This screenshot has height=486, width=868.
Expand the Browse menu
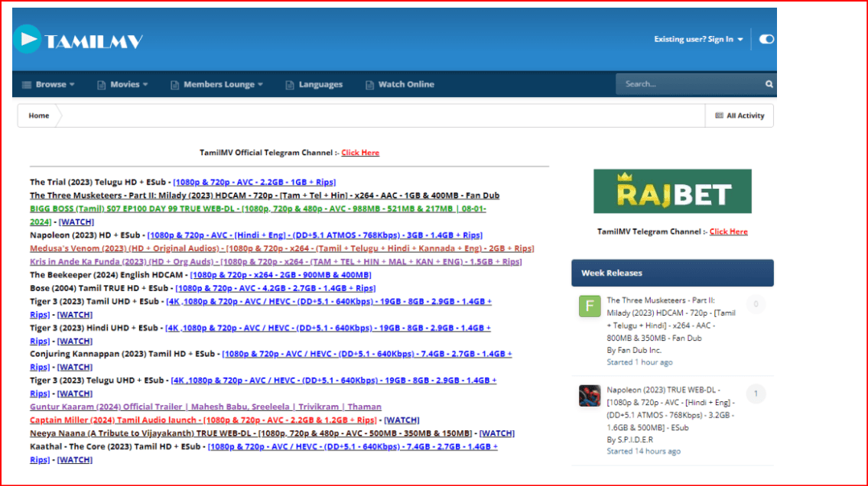click(48, 84)
